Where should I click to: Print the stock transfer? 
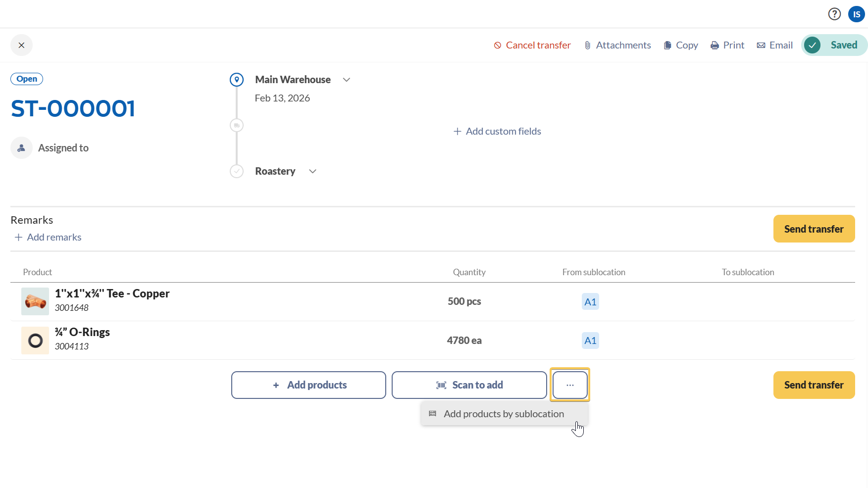tap(727, 45)
